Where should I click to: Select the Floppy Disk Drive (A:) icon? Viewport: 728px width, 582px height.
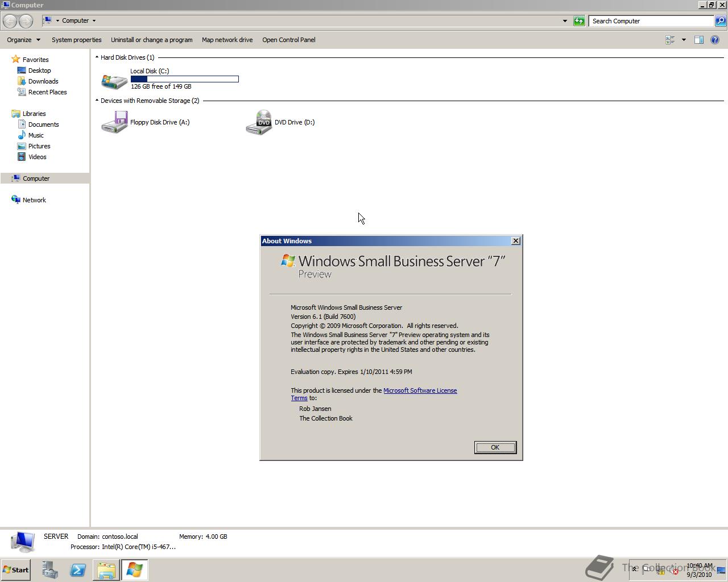(x=114, y=122)
